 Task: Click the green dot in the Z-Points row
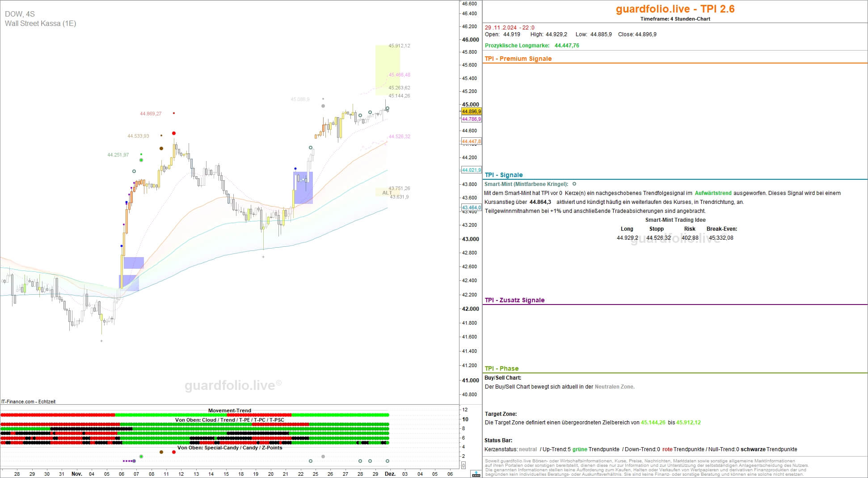pyautogui.click(x=141, y=457)
